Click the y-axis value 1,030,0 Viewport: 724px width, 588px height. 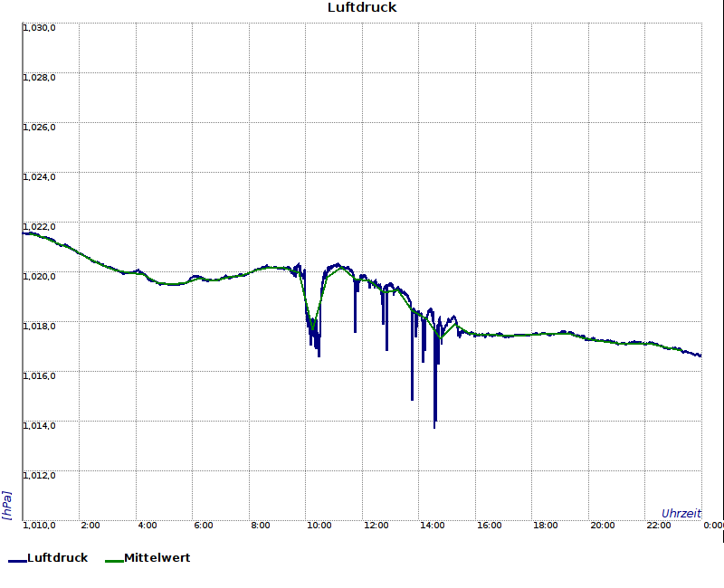pyautogui.click(x=39, y=28)
